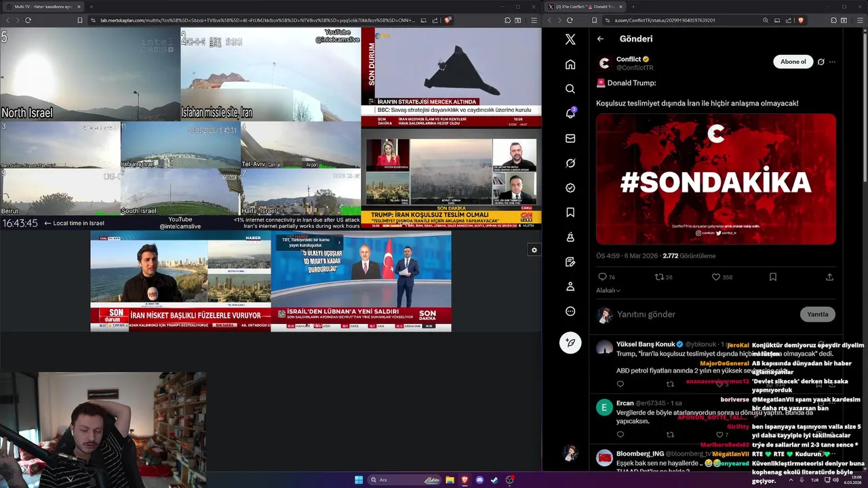
Task: Reload the Multi TV page
Action: pos(28,20)
